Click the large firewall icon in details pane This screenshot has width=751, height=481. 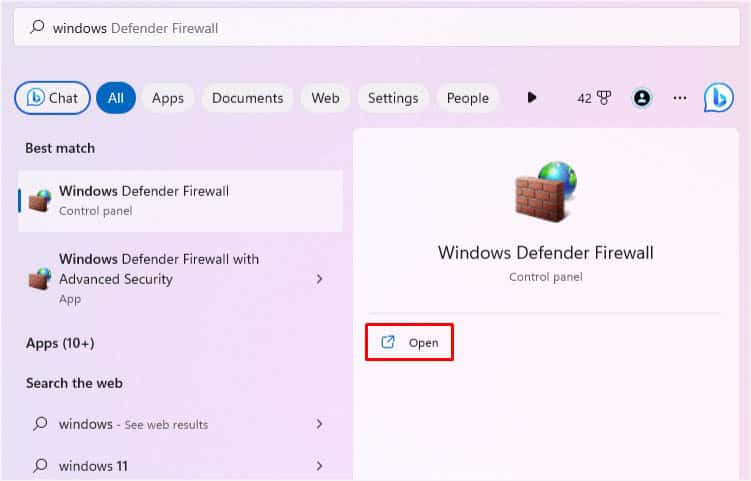(x=546, y=192)
